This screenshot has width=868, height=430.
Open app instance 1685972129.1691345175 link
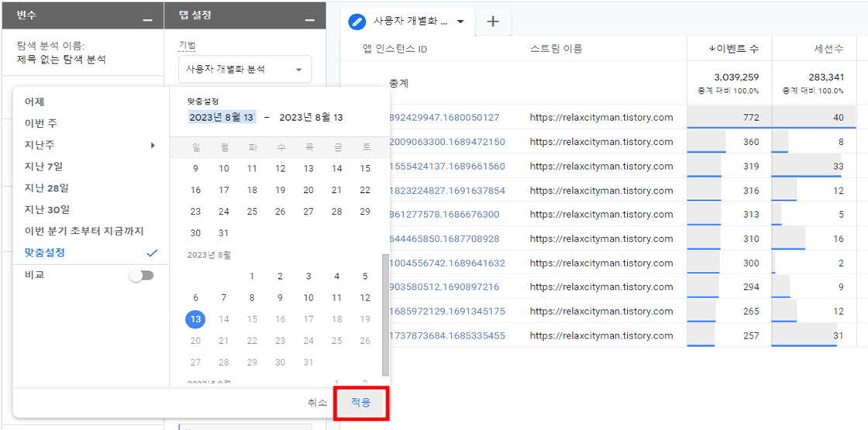[447, 311]
